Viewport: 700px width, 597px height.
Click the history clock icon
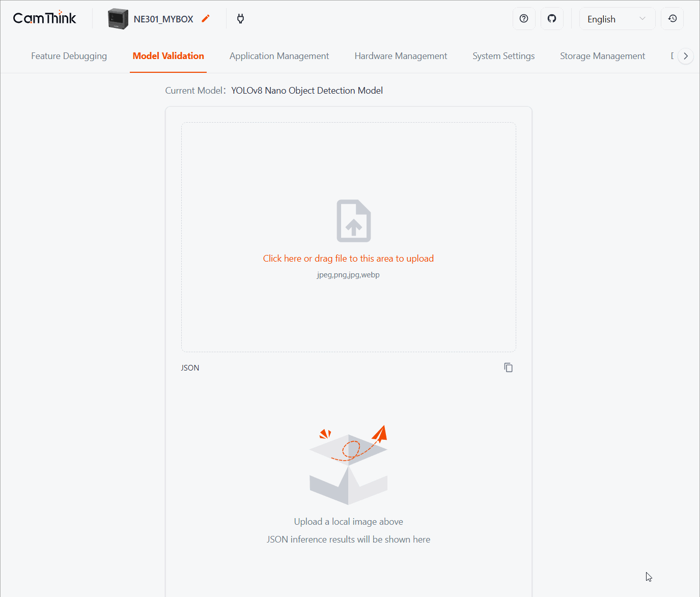672,19
